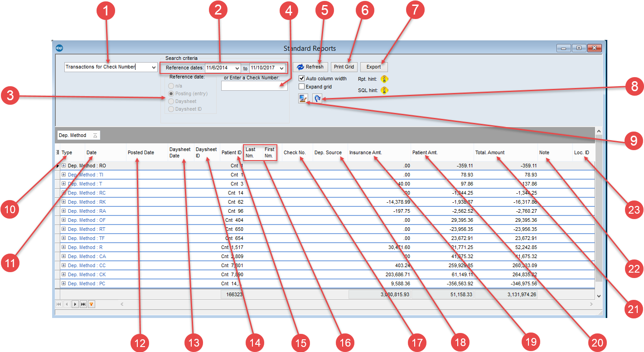Click the orange filter icon in navigator
Screen dimensions: 644x352
coord(91,304)
